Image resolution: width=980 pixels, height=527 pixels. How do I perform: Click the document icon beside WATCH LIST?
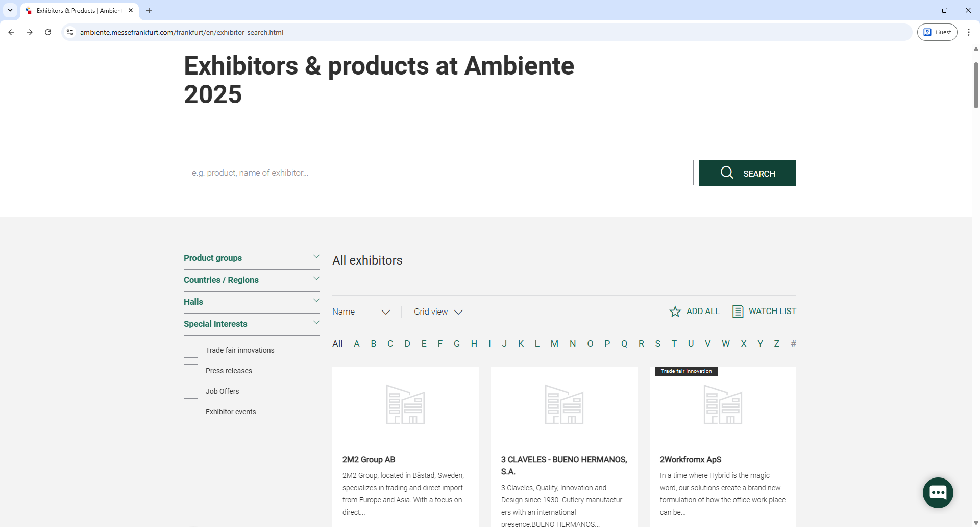738,311
